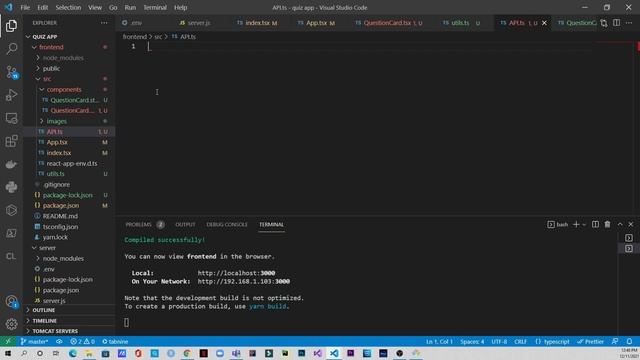The width and height of the screenshot is (640, 360).
Task: Open the Help menu
Action: (180, 7)
